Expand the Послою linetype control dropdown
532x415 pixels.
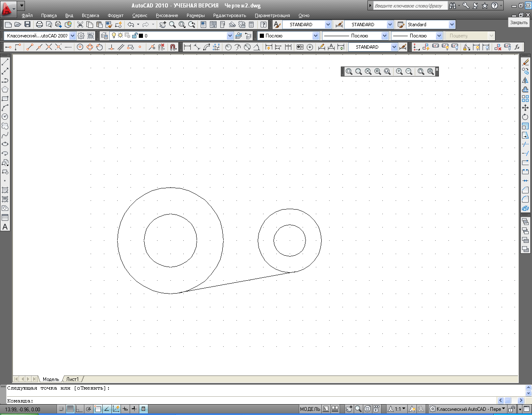point(384,36)
